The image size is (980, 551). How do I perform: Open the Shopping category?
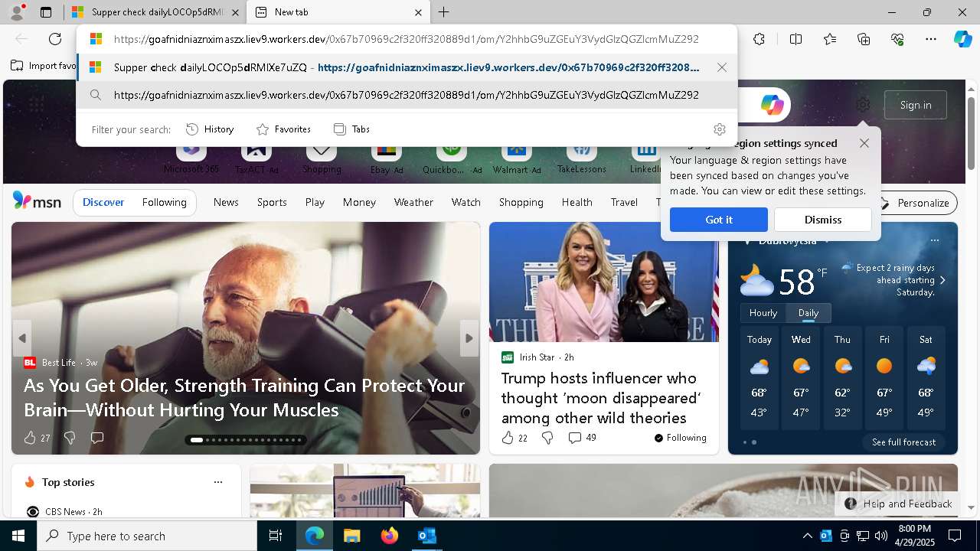(521, 202)
